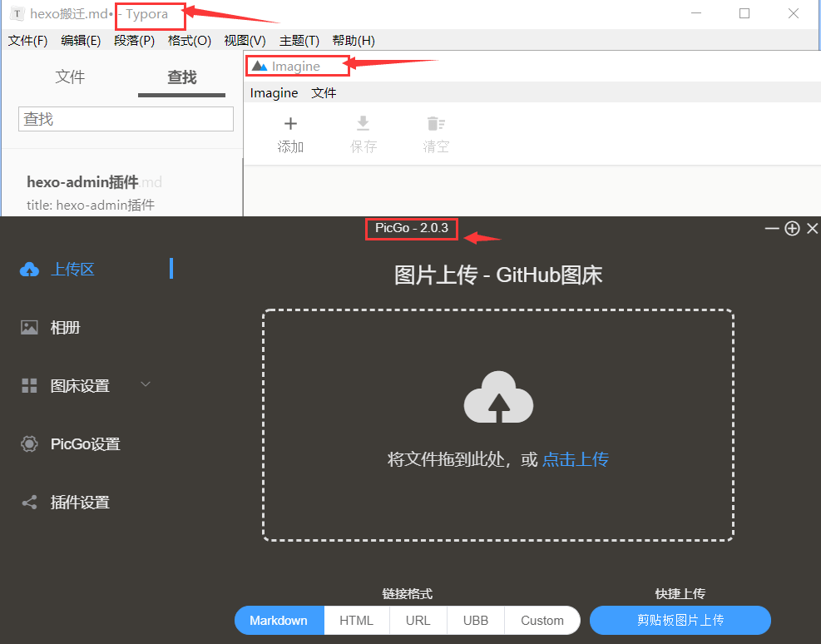
Task: Open PicGo设置 gear item in sidebar
Action: point(71,444)
